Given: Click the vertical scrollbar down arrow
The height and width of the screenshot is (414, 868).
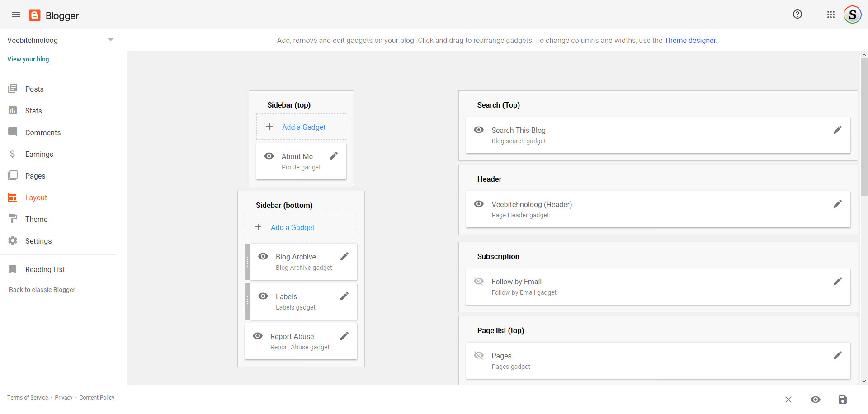Looking at the screenshot, I should [864, 381].
